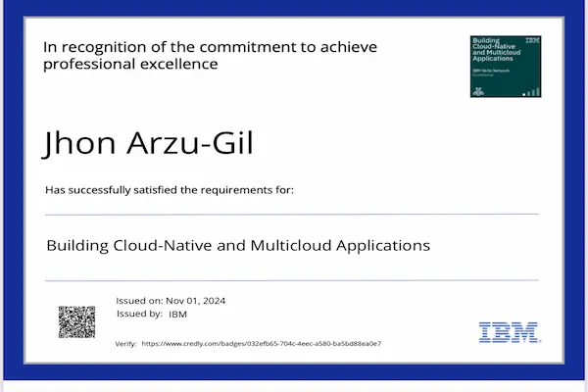Click the level bars icon on the badge

[x=532, y=90]
